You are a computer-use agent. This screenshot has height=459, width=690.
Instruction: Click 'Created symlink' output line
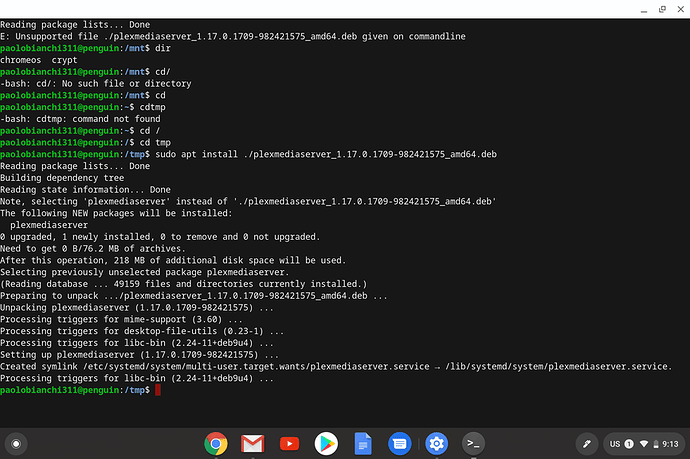coord(336,367)
